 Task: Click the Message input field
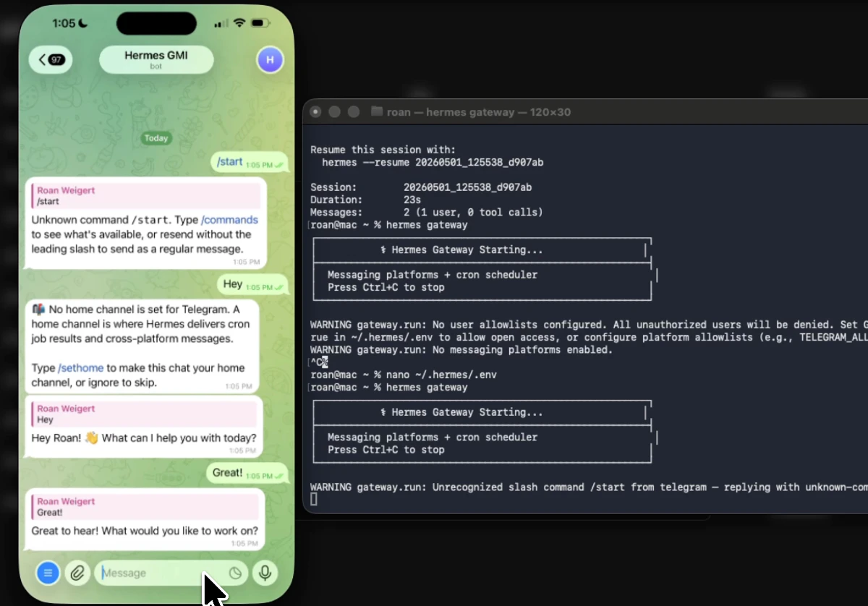[171, 573]
